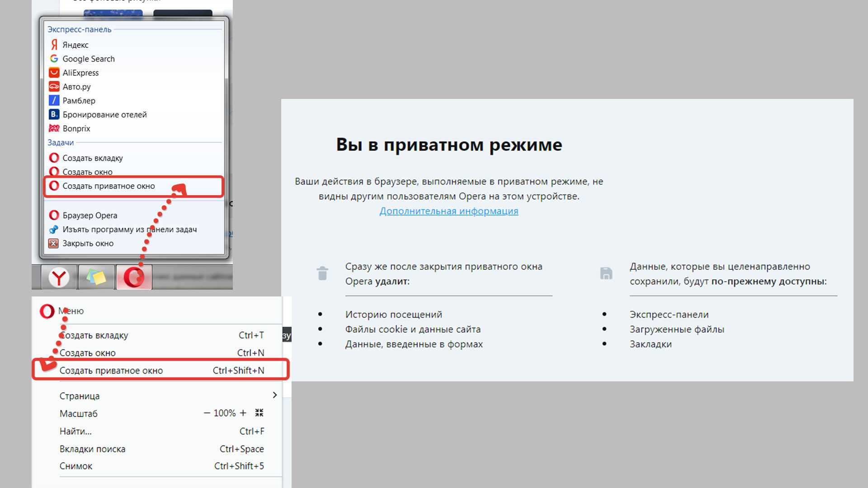
Task: Click Вкладки поиска in Opera menu
Action: [x=92, y=449]
